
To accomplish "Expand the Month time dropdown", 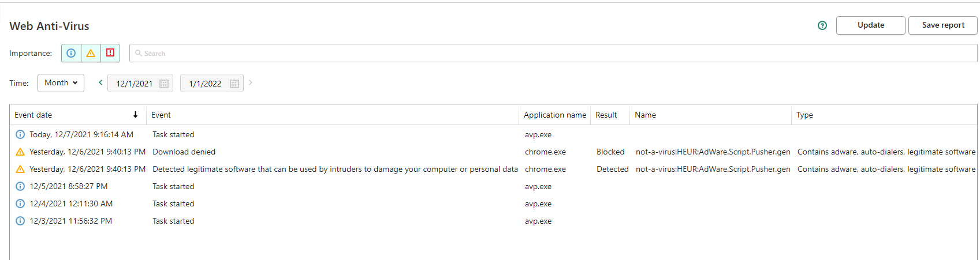I will 61,83.
